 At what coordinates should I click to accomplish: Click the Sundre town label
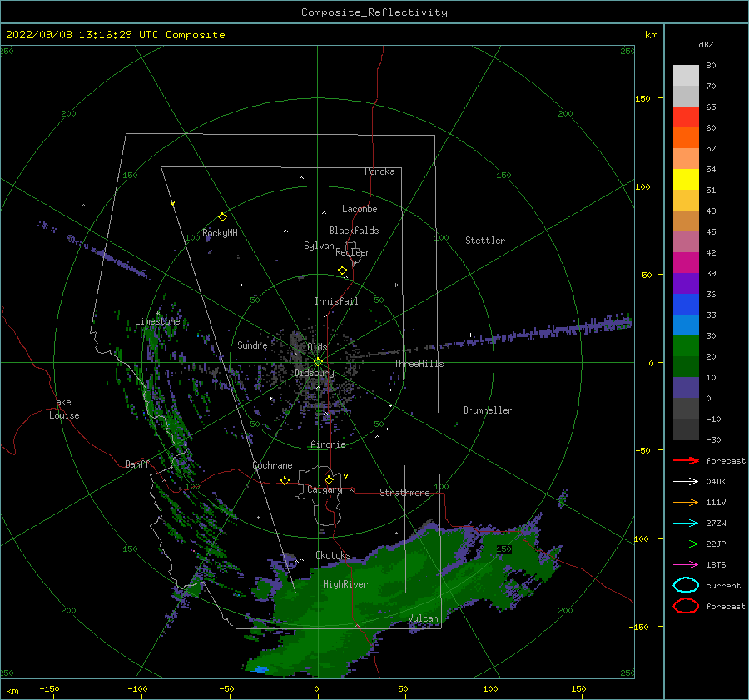click(252, 345)
